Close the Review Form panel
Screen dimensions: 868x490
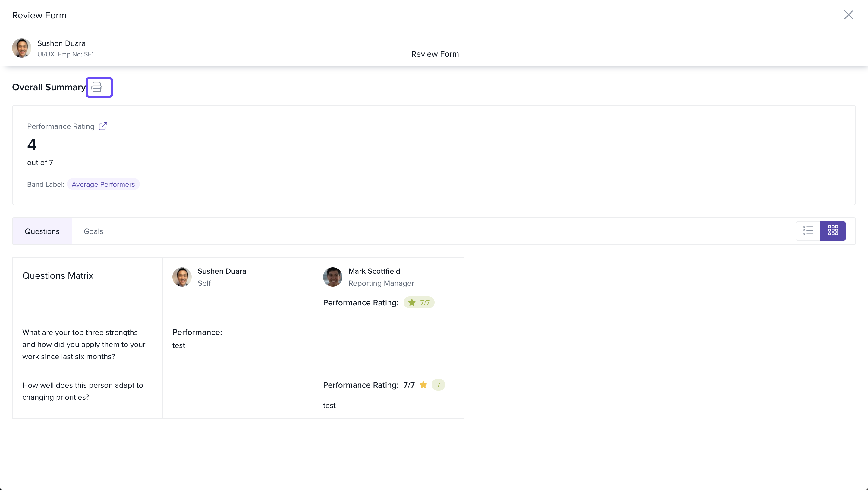848,15
